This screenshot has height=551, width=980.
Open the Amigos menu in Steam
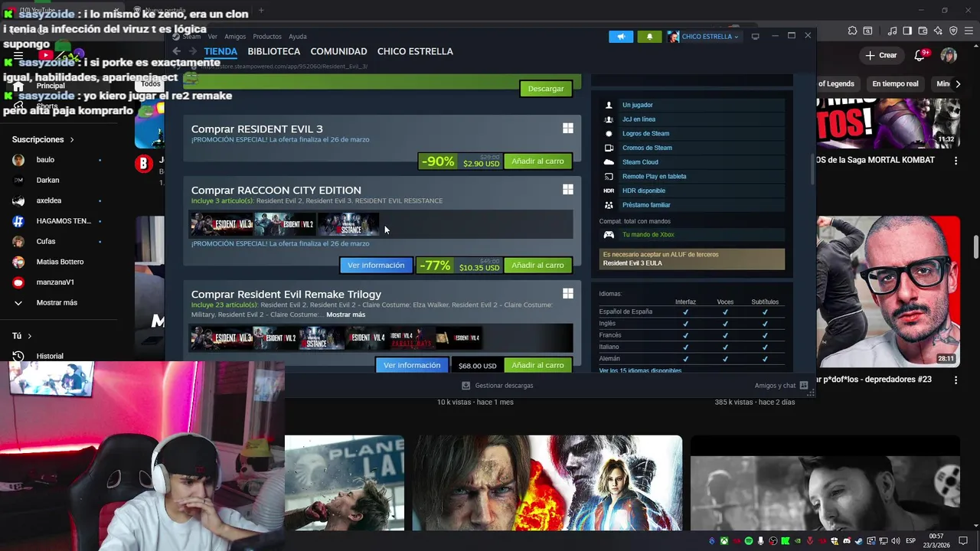coord(235,37)
